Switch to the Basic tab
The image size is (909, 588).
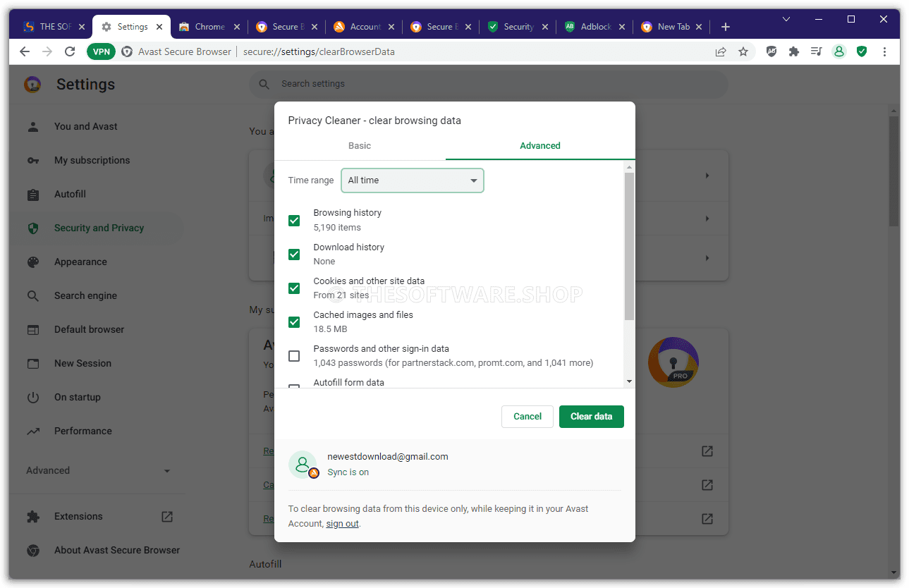pos(360,146)
